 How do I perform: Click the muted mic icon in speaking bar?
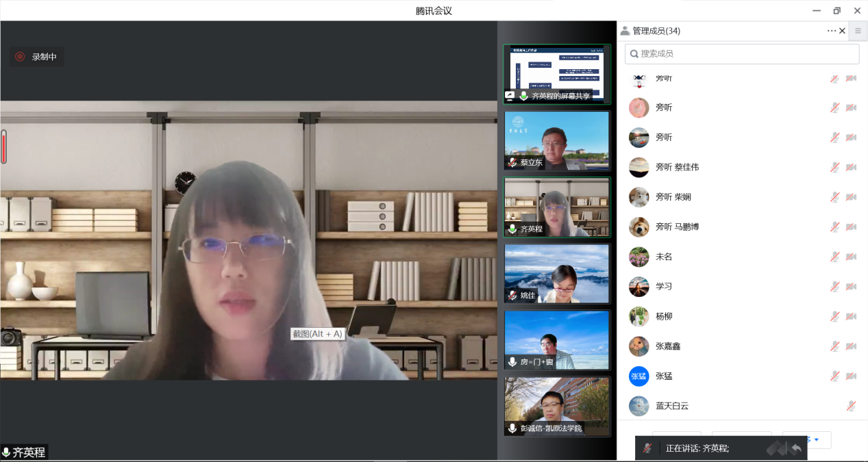tap(647, 448)
